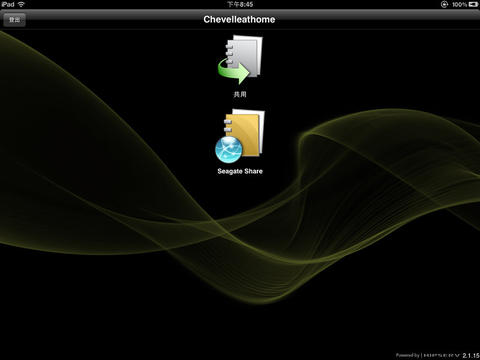Click the Powered by footer text
The width and height of the screenshot is (480, 360).
407,355
